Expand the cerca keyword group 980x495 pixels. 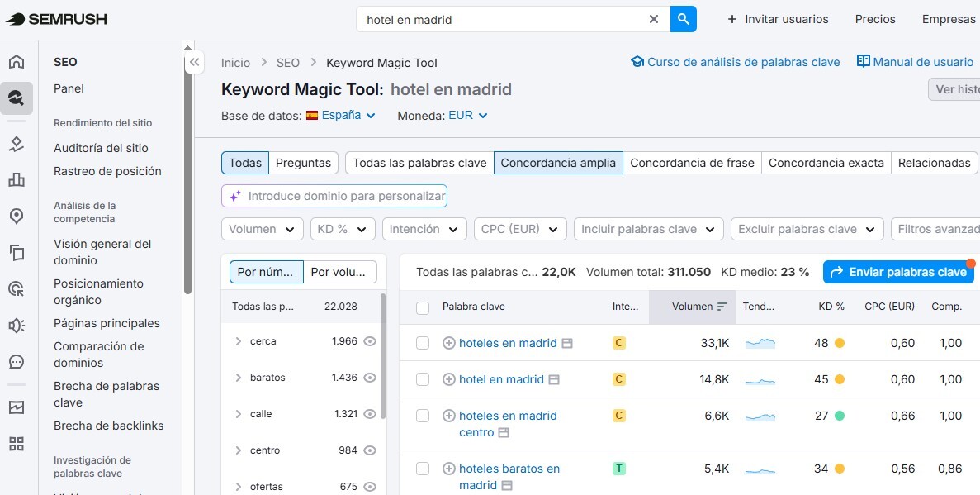pos(238,341)
